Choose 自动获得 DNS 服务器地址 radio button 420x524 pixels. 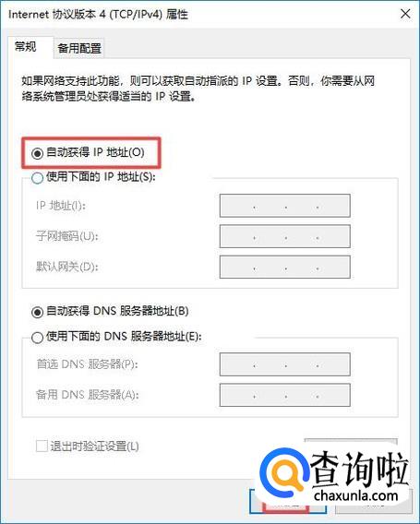37,313
